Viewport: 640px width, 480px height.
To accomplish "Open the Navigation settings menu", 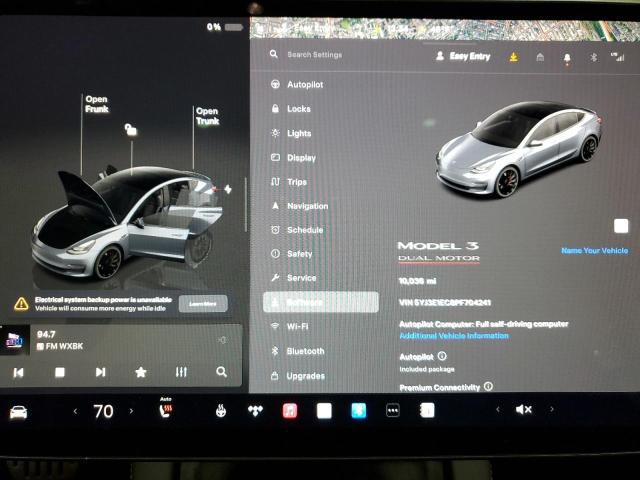I will click(300, 206).
